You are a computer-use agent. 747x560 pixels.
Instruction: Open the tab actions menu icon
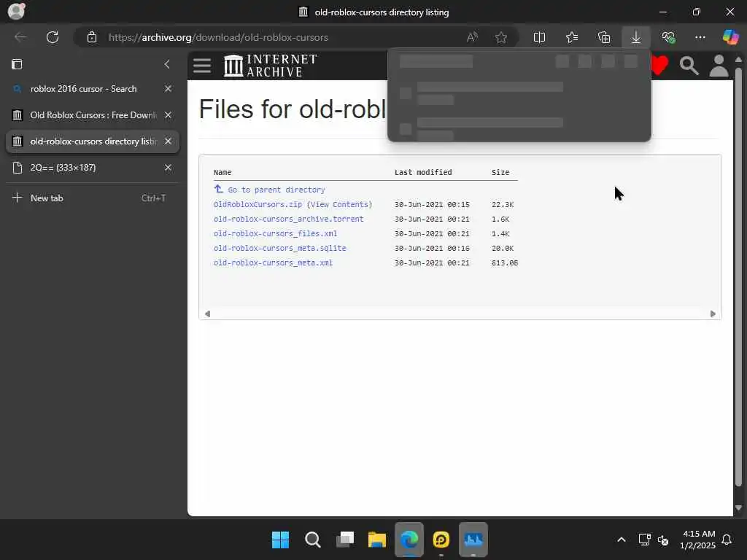[x=17, y=64]
